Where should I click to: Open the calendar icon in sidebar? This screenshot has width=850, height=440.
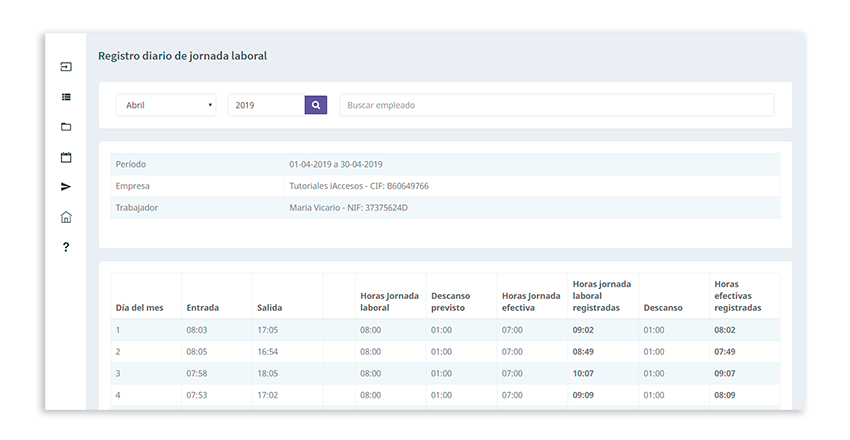66,157
